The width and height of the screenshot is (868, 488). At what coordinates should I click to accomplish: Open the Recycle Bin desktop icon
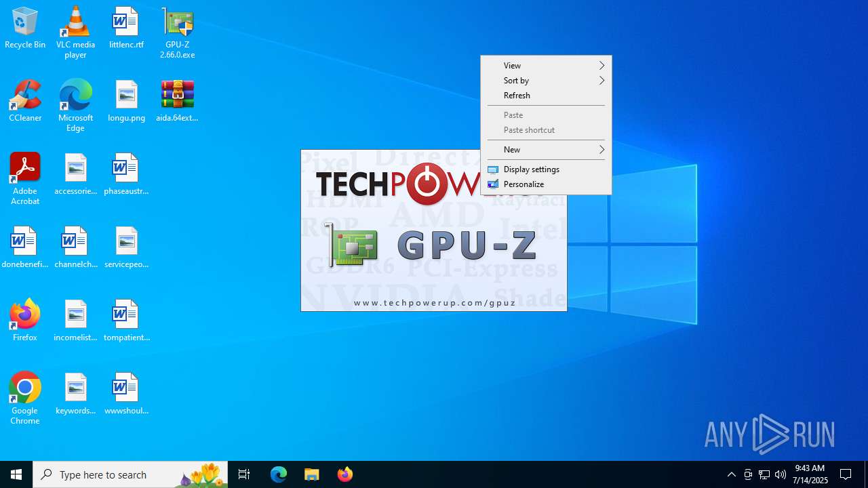click(x=25, y=28)
